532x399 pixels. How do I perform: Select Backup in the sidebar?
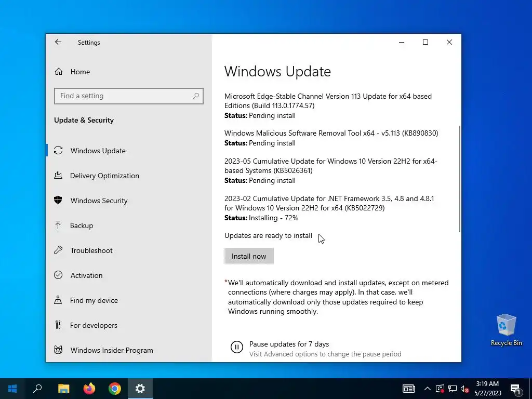point(129,225)
